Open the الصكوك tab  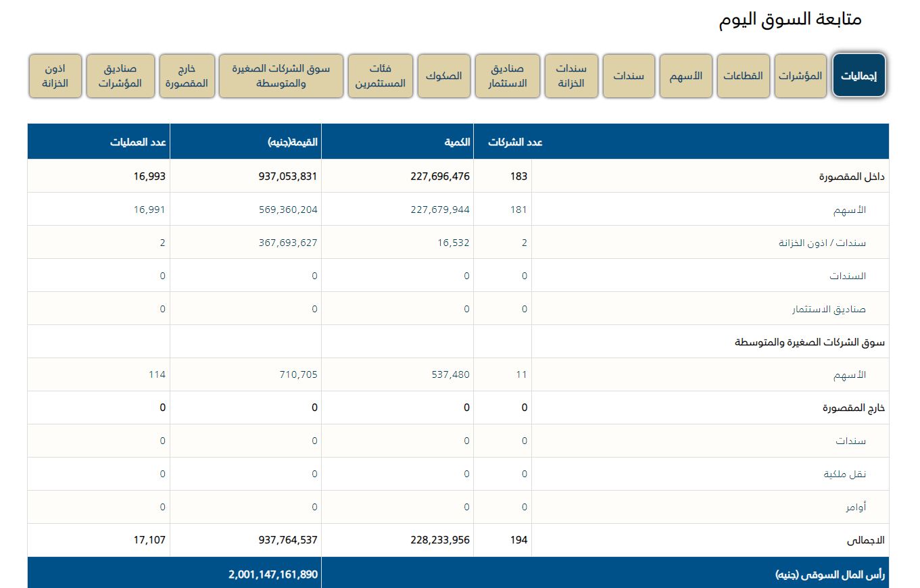pos(443,76)
